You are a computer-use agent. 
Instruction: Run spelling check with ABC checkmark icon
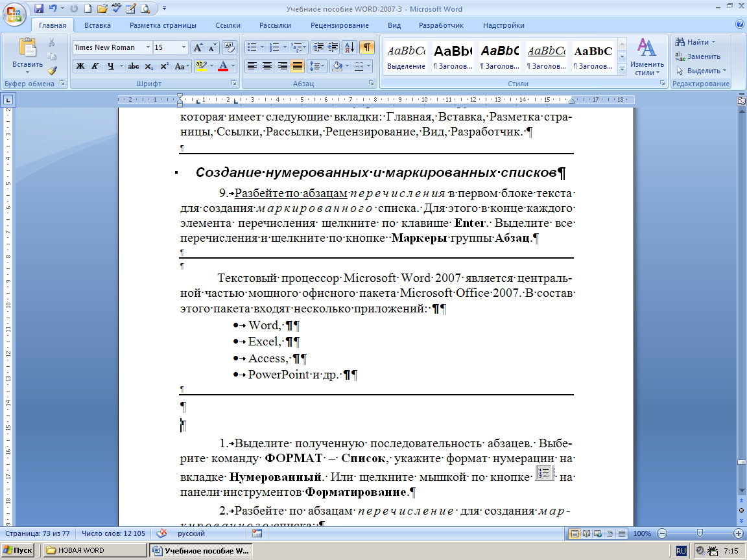116,8
